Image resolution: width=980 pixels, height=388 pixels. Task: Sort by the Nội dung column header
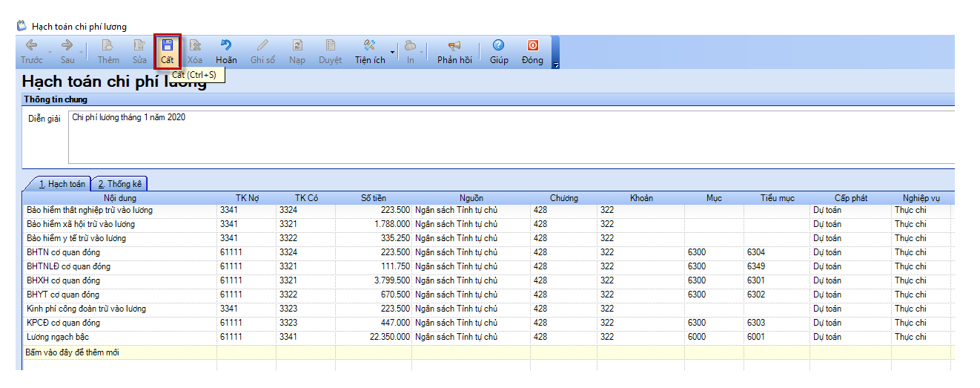click(x=120, y=198)
